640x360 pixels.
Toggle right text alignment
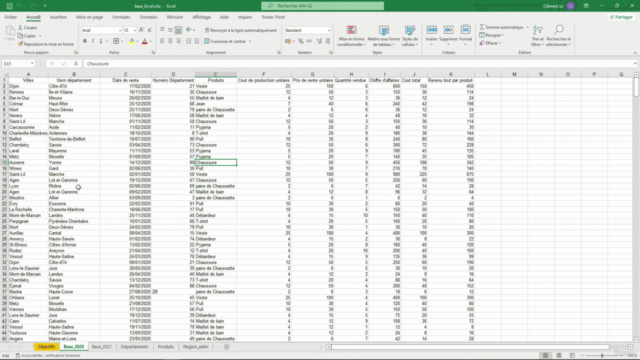[178, 41]
